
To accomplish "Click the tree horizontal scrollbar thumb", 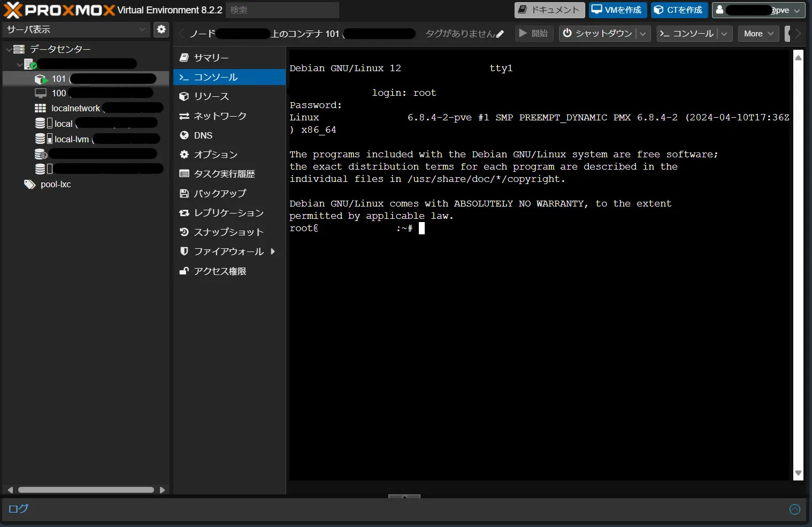I will point(86,490).
